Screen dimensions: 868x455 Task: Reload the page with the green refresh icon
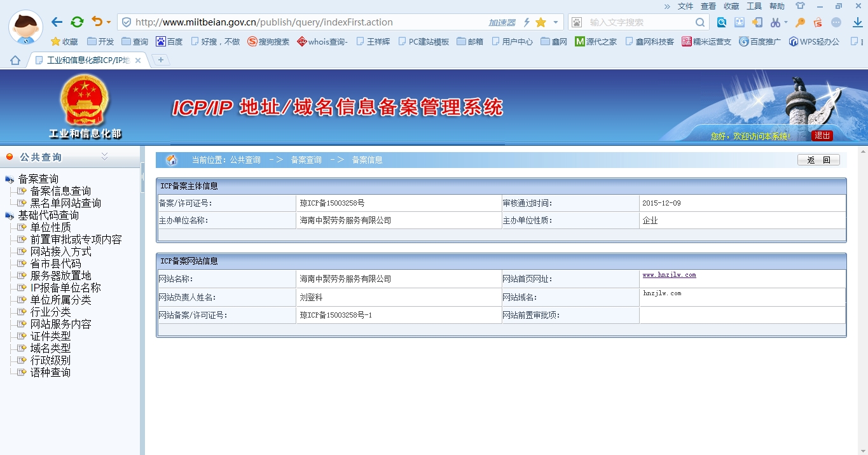click(77, 22)
